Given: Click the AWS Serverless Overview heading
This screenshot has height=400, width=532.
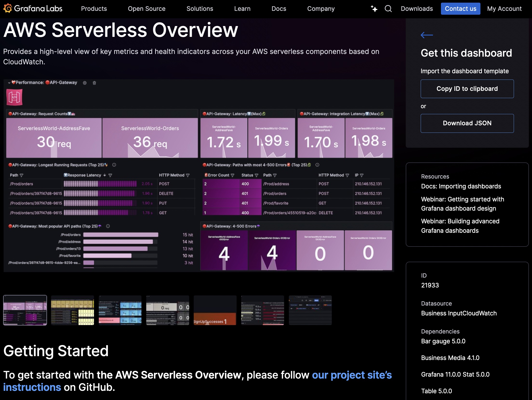Looking at the screenshot, I should pos(121,30).
